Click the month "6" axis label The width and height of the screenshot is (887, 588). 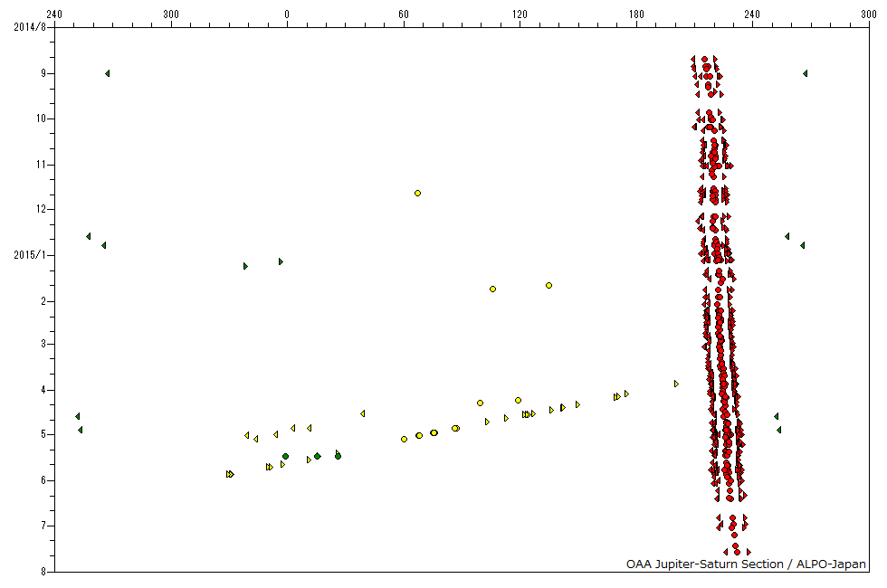(43, 480)
